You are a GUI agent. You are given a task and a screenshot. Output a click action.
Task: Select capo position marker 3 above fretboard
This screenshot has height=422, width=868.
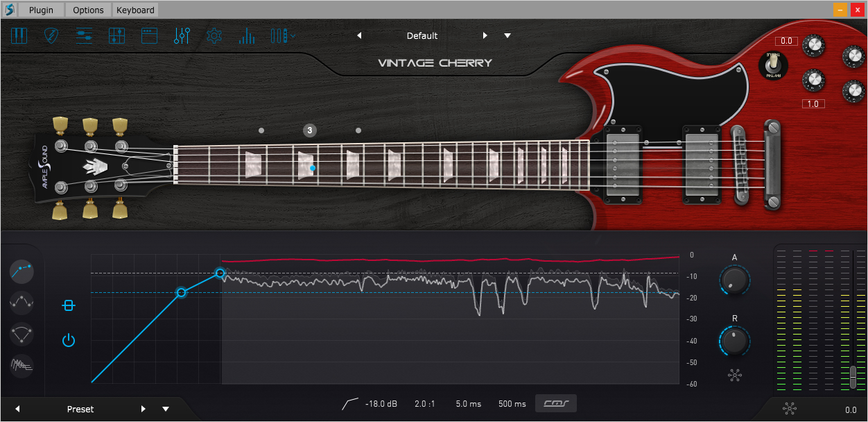tap(310, 130)
